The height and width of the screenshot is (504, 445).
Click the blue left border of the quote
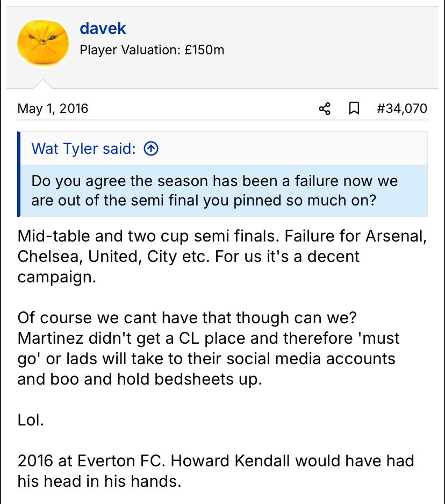(19, 174)
